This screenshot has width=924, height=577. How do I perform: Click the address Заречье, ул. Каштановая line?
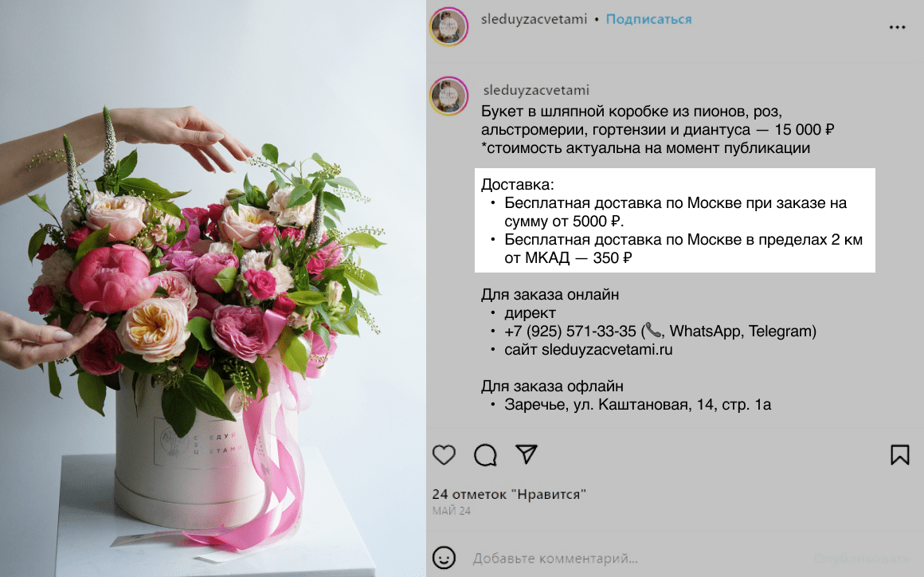(x=637, y=405)
